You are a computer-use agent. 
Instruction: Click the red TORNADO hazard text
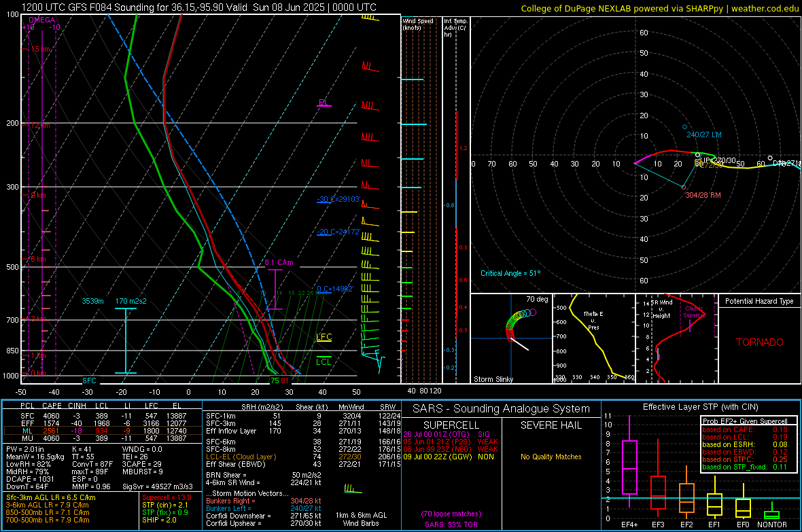(x=760, y=342)
